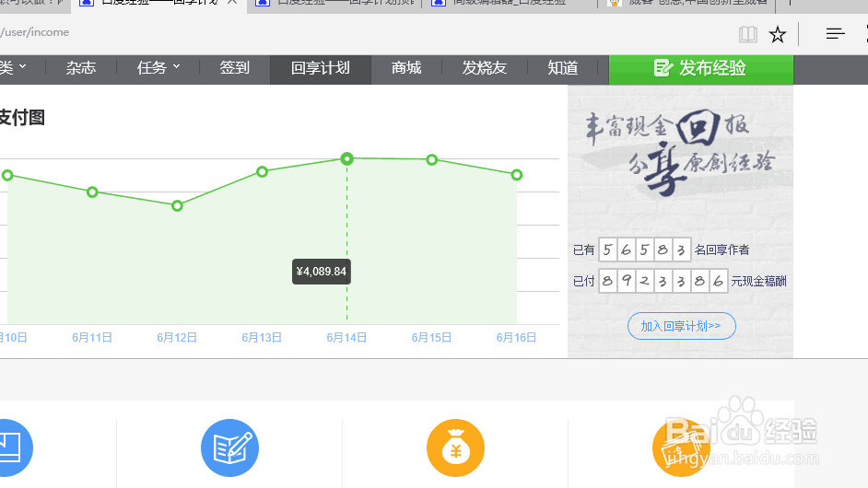The image size is (868, 488).
Task: Add page to favorites with star icon
Action: point(778,34)
